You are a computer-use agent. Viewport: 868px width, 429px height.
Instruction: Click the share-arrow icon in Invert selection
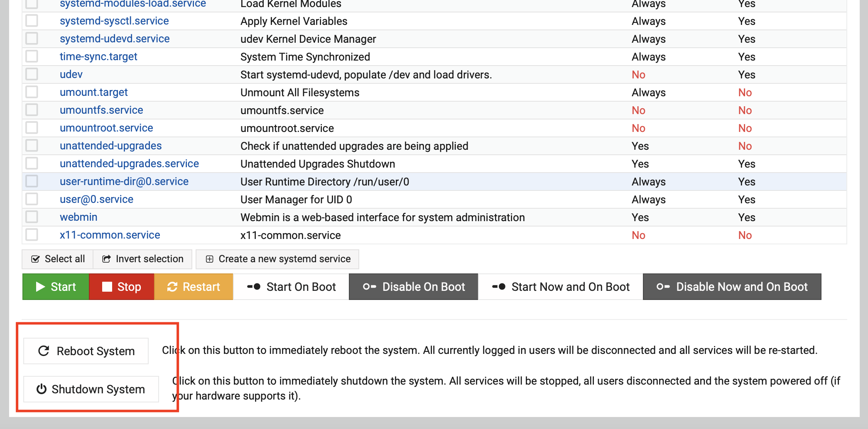pos(107,259)
